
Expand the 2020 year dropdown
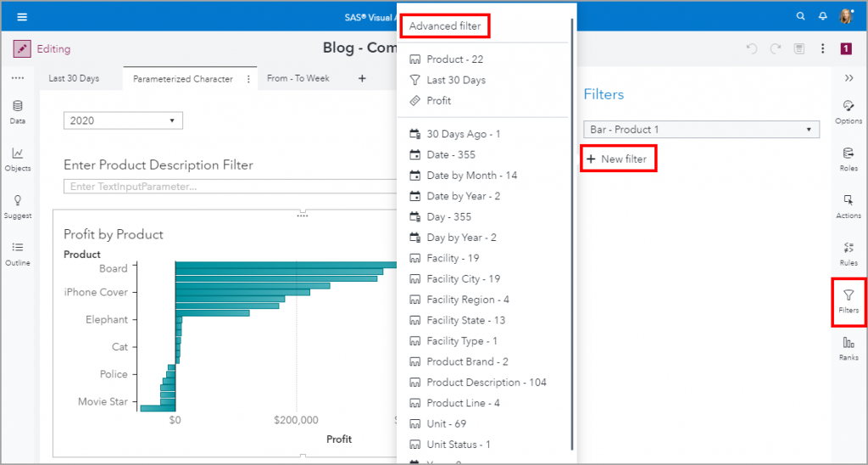click(123, 120)
